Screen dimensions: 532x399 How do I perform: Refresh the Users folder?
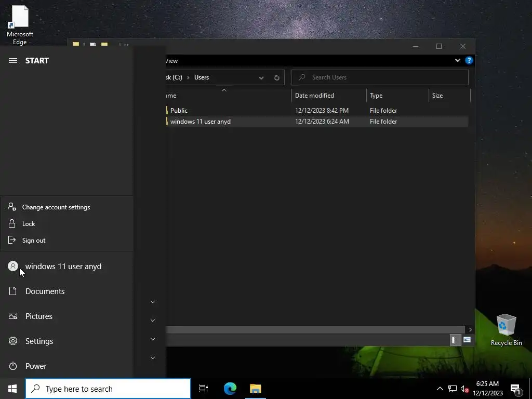click(x=277, y=78)
